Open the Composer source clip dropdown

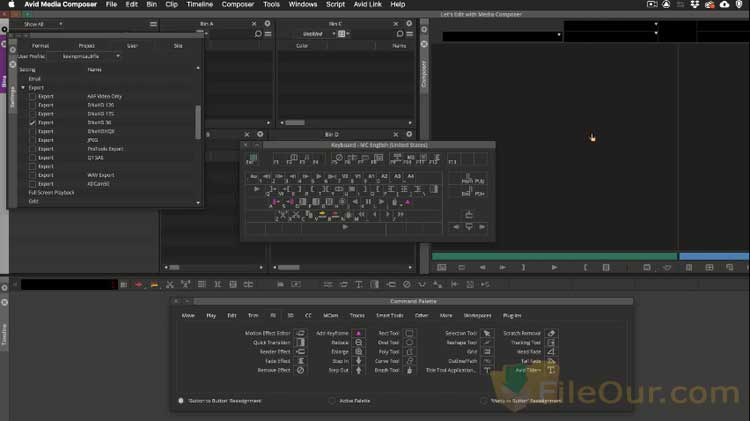coord(502,35)
